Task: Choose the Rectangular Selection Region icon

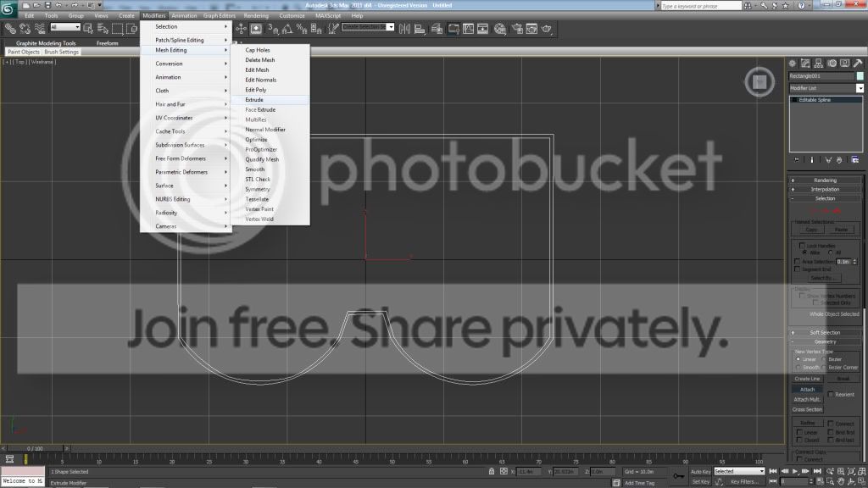Action: [x=117, y=28]
